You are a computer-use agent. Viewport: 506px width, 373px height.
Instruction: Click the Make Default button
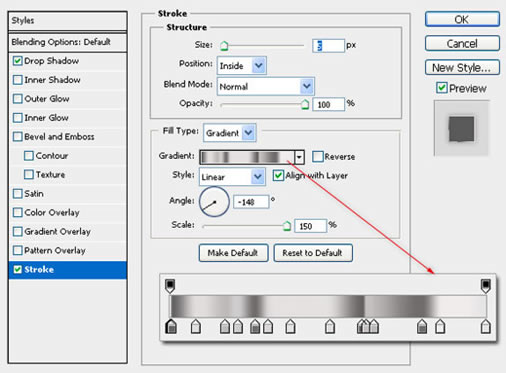[x=233, y=253]
